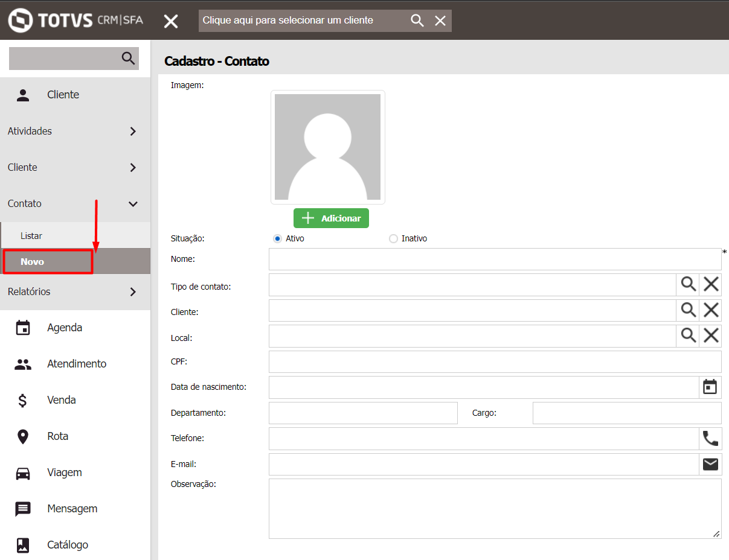
Task: Select Novo under Contato
Action: point(75,261)
